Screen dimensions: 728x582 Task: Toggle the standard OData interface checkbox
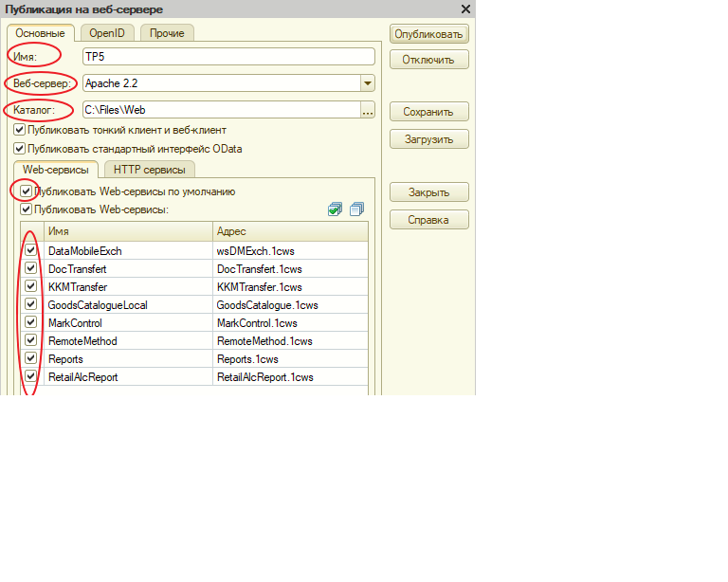20,149
